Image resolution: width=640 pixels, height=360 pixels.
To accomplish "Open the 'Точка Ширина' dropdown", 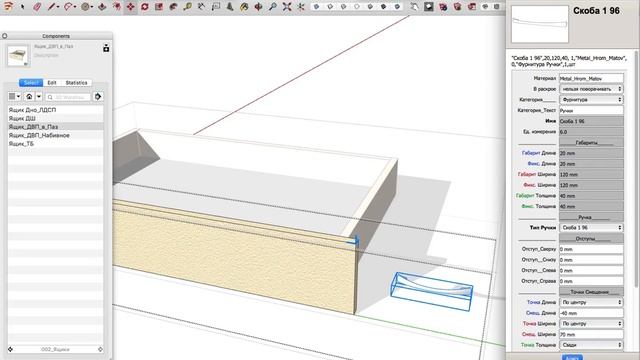I will [591, 324].
